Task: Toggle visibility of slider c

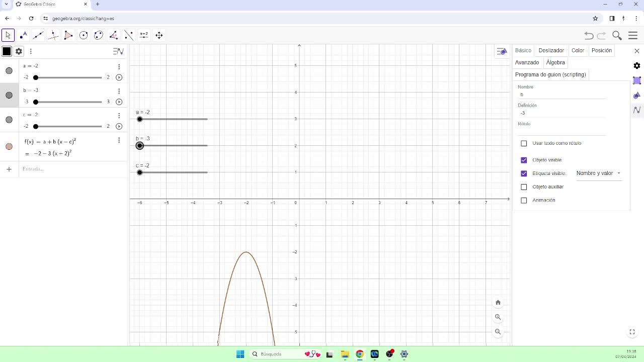Action: (9, 120)
